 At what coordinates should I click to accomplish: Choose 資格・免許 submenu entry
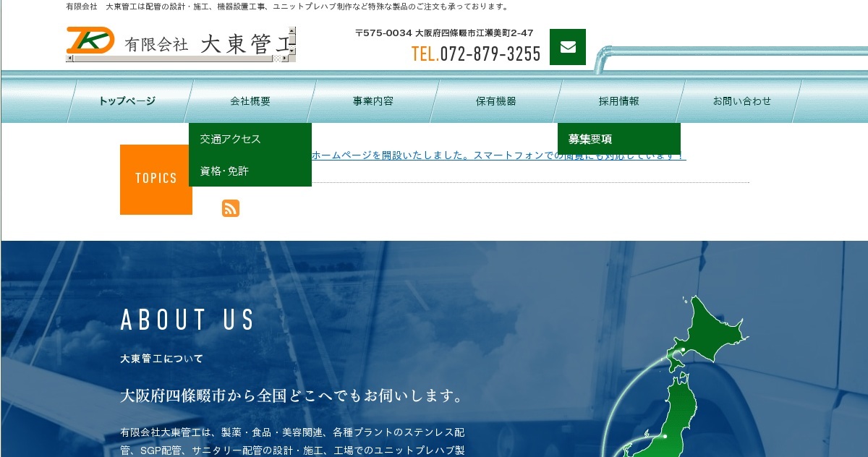[x=250, y=171]
